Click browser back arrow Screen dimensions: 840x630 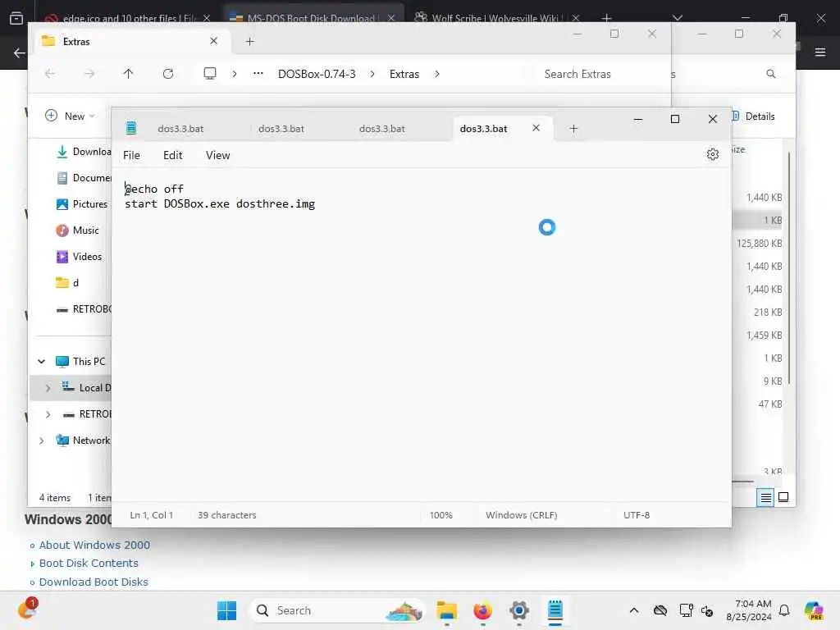click(x=20, y=52)
